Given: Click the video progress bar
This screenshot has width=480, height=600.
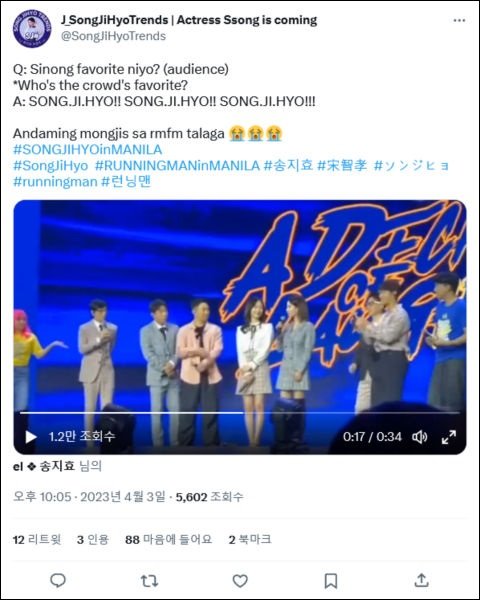Looking at the screenshot, I should 240,413.
